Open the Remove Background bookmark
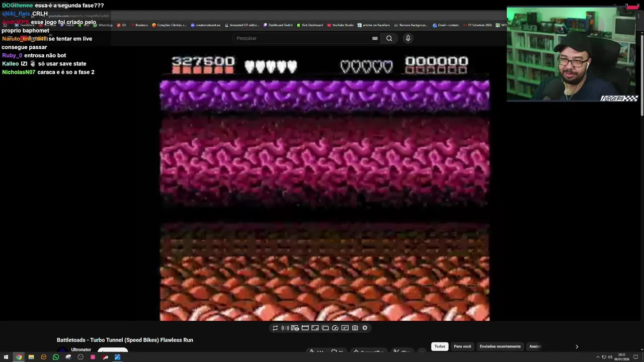Image resolution: width=644 pixels, height=362 pixels. click(411, 25)
